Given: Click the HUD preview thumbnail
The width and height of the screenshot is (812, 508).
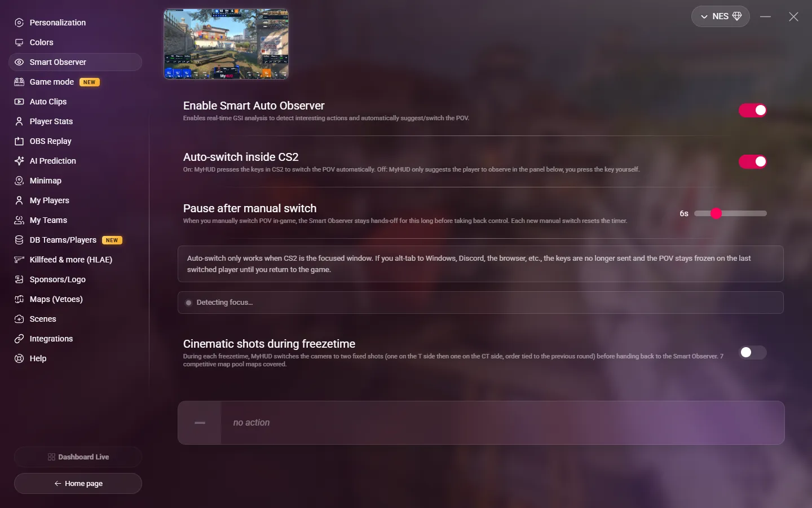Looking at the screenshot, I should tap(226, 44).
